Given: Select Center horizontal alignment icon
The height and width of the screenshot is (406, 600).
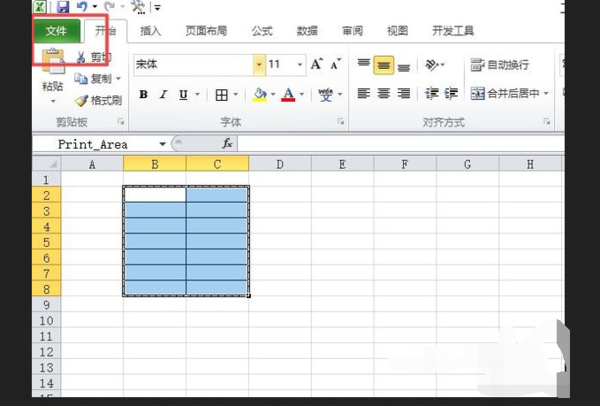Looking at the screenshot, I should click(383, 93).
